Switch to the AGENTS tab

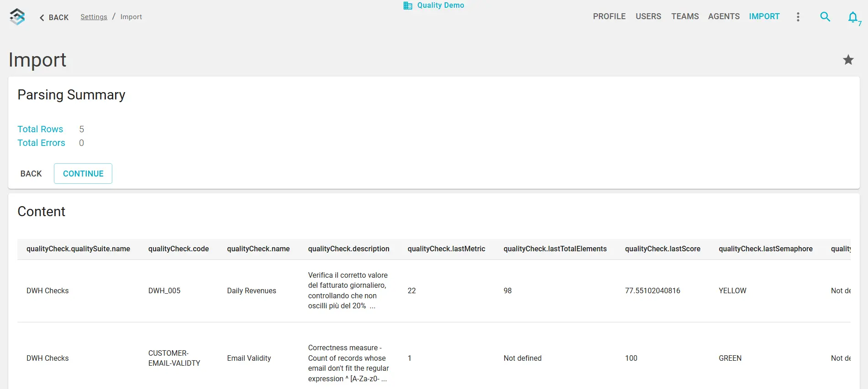(724, 16)
